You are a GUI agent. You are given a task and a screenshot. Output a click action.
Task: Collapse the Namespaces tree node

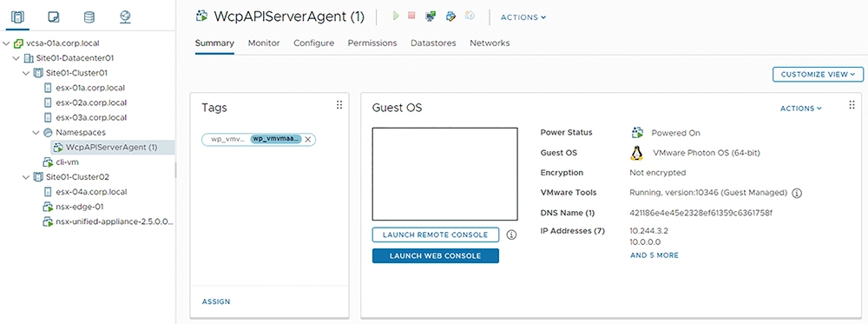click(x=36, y=132)
